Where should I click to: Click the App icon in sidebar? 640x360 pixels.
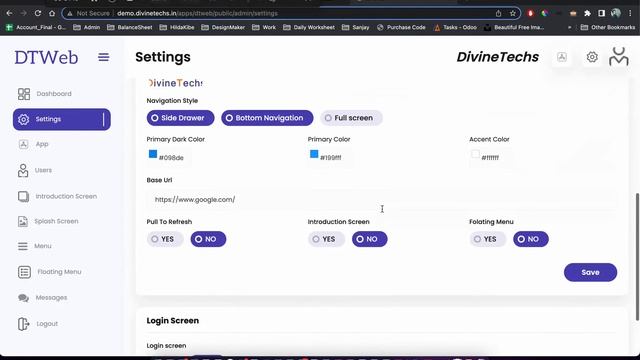point(23,144)
